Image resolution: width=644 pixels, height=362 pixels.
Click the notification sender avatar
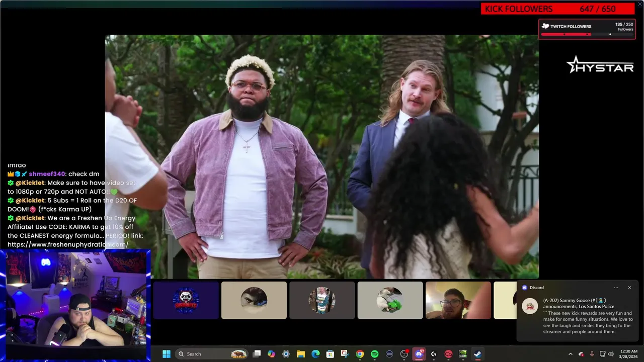[x=530, y=306]
